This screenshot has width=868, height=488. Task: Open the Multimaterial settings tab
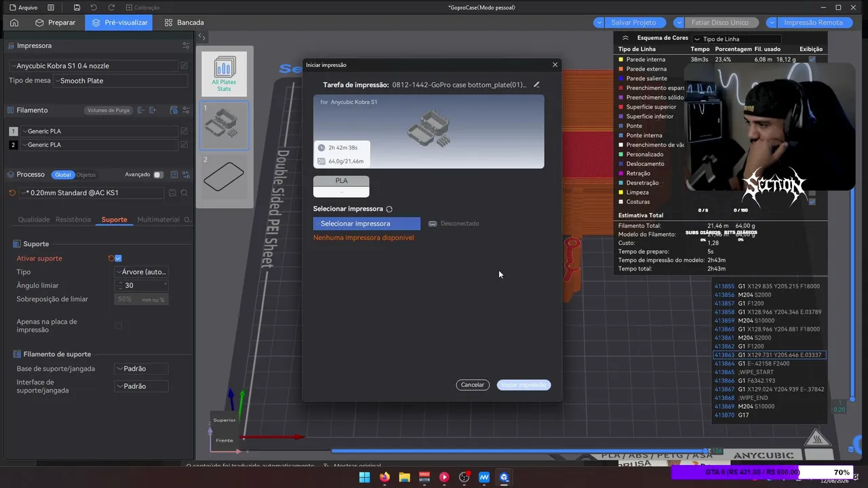click(x=158, y=220)
